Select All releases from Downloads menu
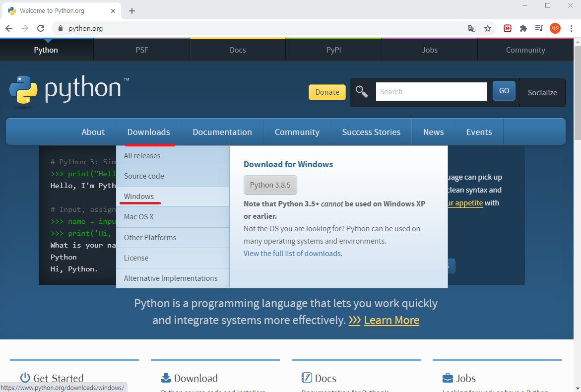This screenshot has width=581, height=392. click(173, 156)
